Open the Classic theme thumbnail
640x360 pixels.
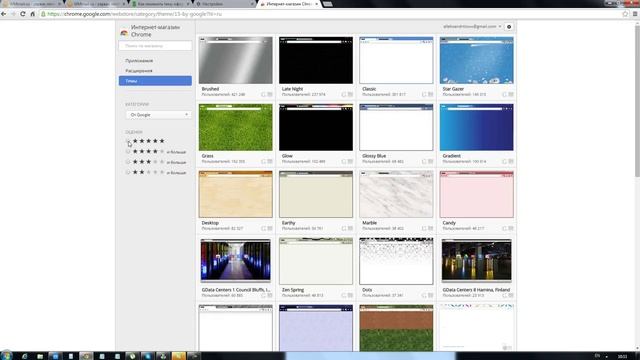point(396,60)
